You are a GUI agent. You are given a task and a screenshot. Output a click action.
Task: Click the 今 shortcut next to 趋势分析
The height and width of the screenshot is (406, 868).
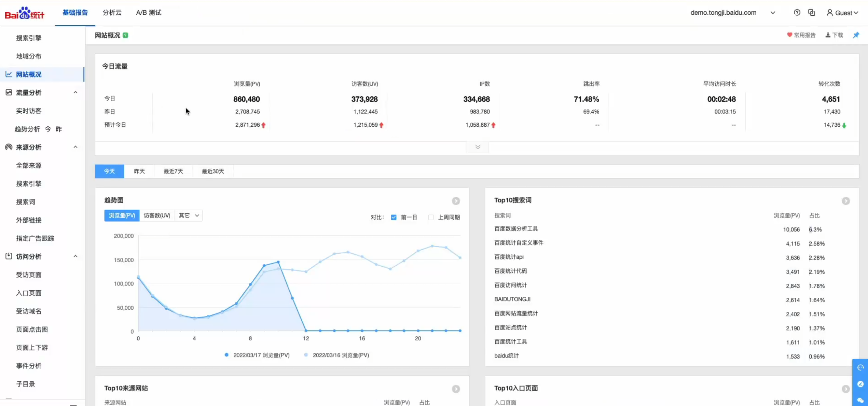click(x=48, y=129)
